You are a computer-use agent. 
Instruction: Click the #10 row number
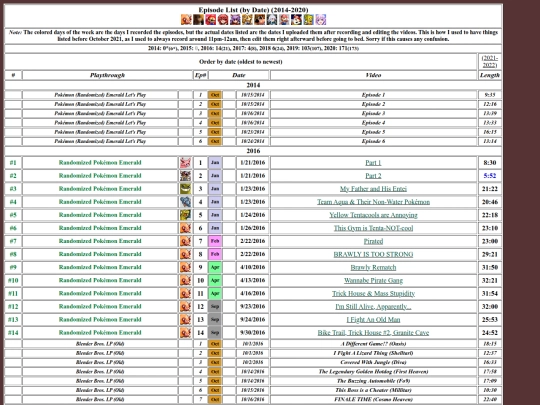pos(13,280)
